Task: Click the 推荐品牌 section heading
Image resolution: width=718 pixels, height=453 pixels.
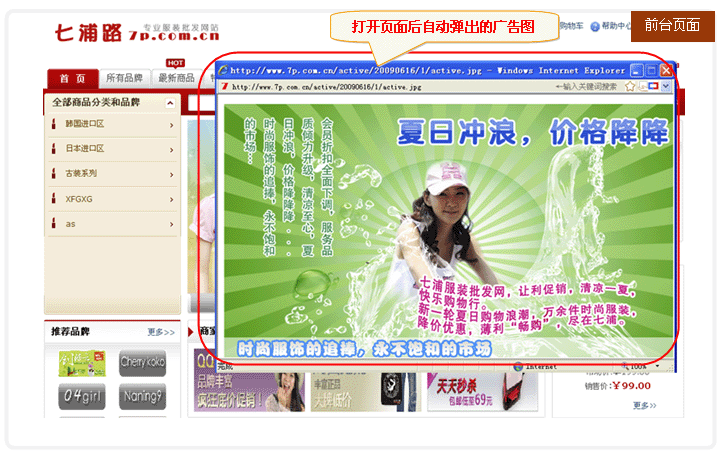Action: pyautogui.click(x=70, y=332)
